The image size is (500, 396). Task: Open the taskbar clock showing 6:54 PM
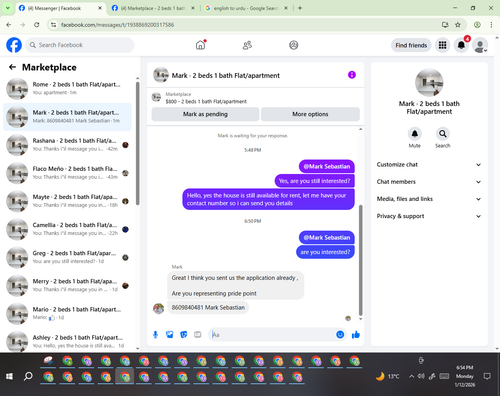pyautogui.click(x=465, y=376)
